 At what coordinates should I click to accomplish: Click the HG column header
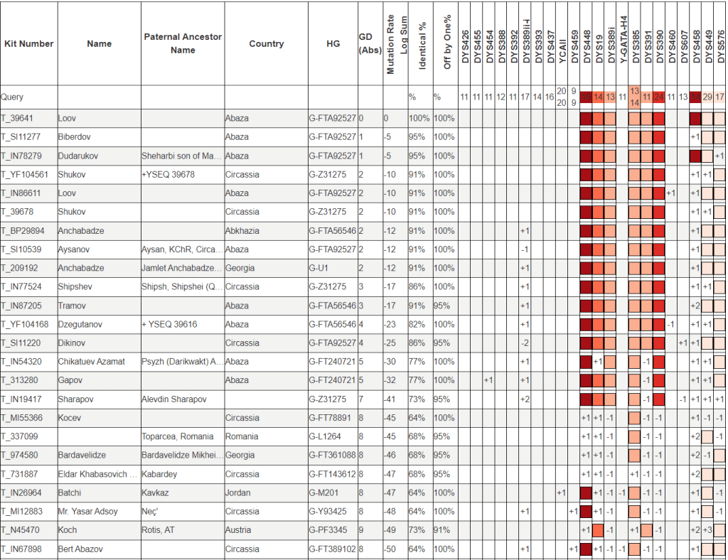333,43
